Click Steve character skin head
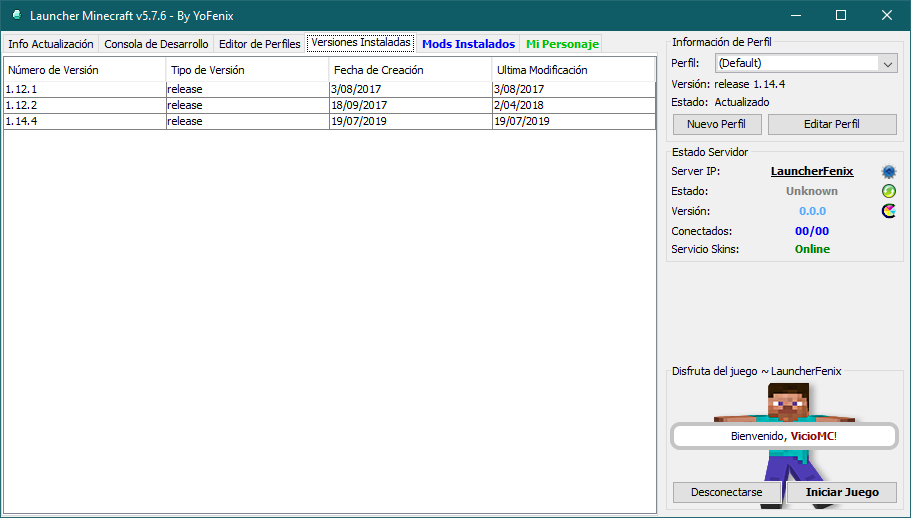Screen dimensions: 911x518 788,402
